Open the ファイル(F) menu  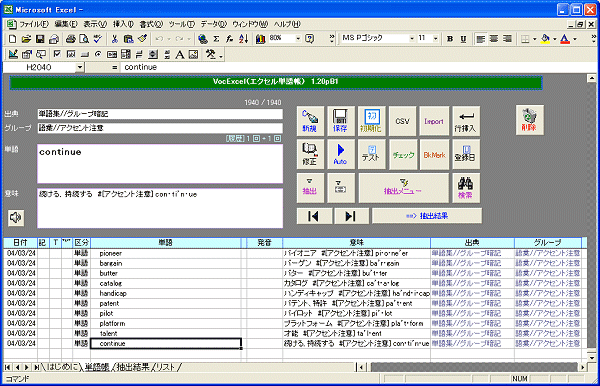(x=34, y=24)
